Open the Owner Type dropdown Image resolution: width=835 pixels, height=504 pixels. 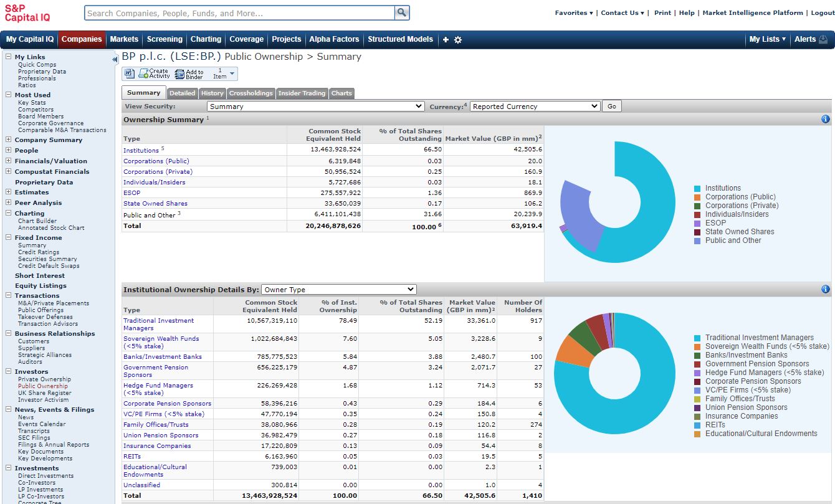[338, 290]
